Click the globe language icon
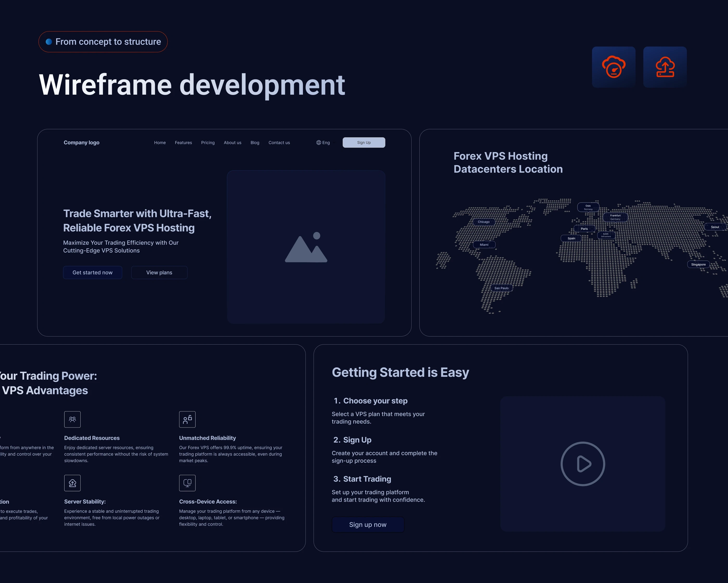The image size is (728, 583). tap(318, 142)
